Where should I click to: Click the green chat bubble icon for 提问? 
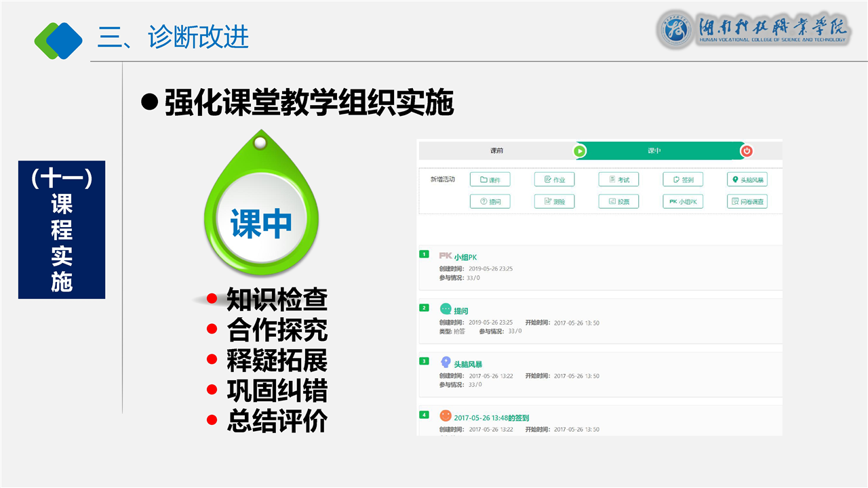tap(446, 309)
